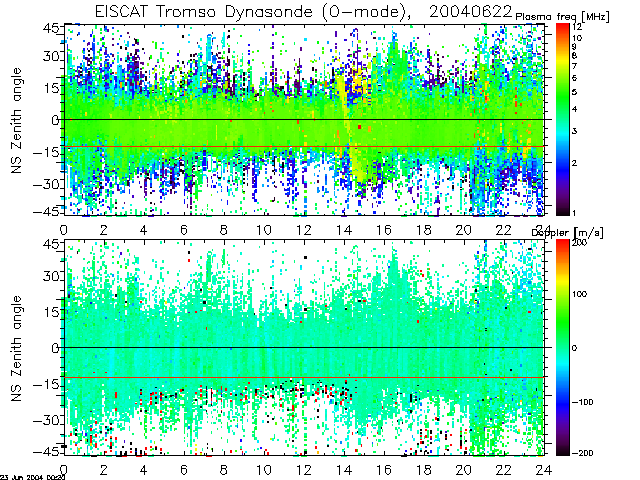The image size is (640, 480).
Task: Click the "0" value on Doppler colorbar
Action: point(575,348)
